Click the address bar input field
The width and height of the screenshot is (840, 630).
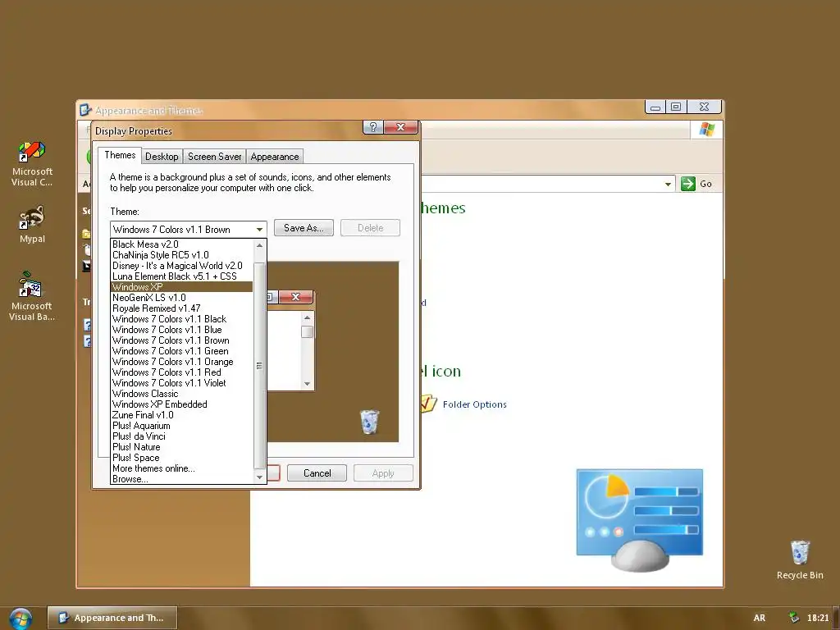tap(541, 184)
